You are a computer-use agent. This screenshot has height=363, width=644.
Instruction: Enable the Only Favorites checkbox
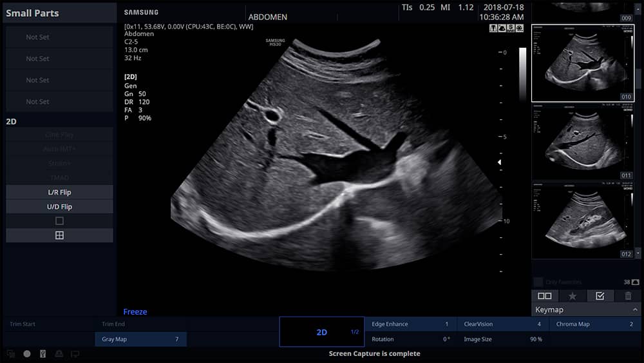[x=538, y=282]
